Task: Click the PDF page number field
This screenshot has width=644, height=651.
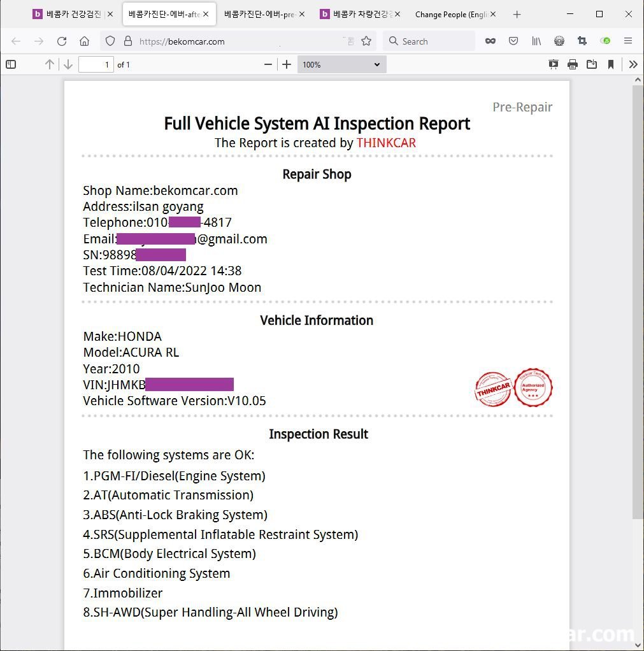Action: [96, 64]
